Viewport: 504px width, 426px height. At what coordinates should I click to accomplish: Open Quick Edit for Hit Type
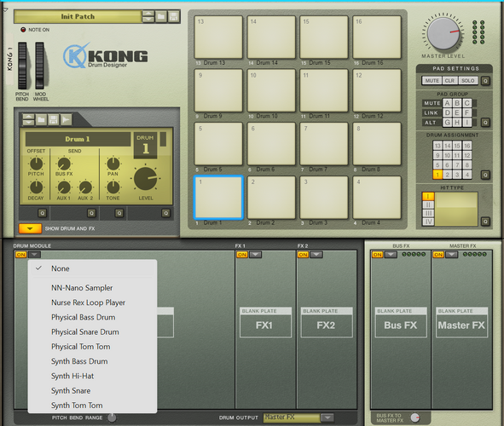[485, 222]
